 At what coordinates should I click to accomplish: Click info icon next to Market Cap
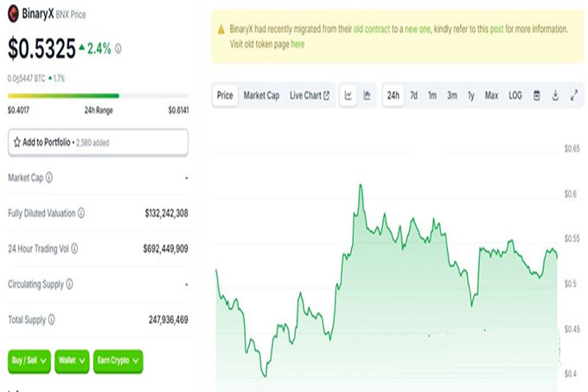point(48,177)
